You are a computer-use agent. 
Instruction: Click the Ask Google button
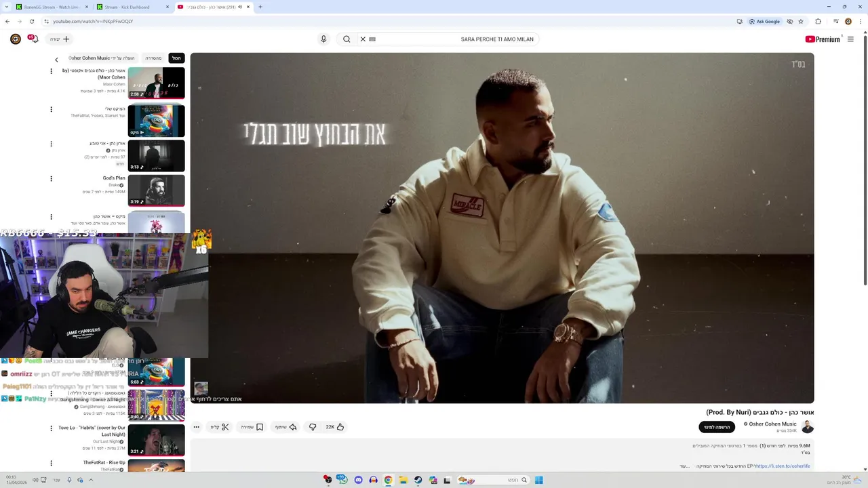(x=765, y=21)
